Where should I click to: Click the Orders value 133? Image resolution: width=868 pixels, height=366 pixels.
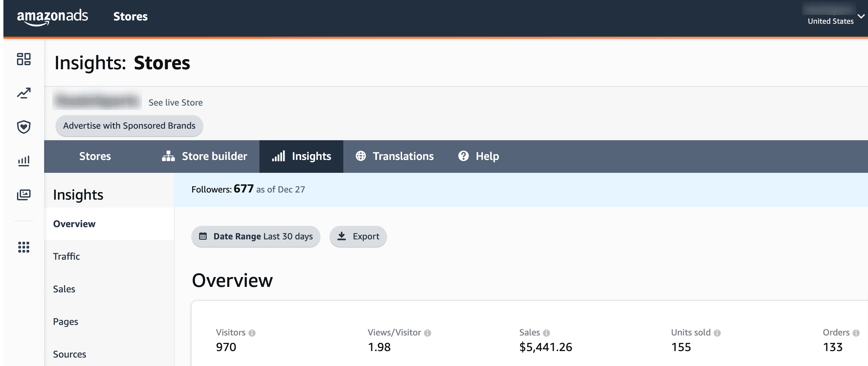(x=833, y=347)
